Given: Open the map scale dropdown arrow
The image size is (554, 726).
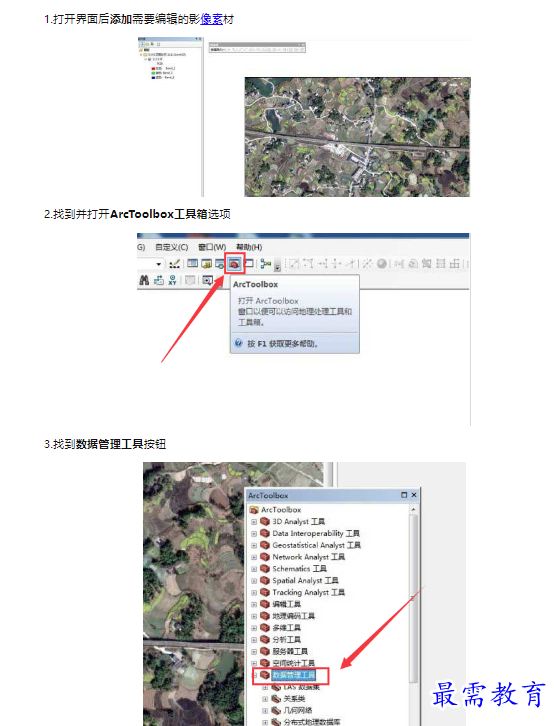Looking at the screenshot, I should 159,264.
